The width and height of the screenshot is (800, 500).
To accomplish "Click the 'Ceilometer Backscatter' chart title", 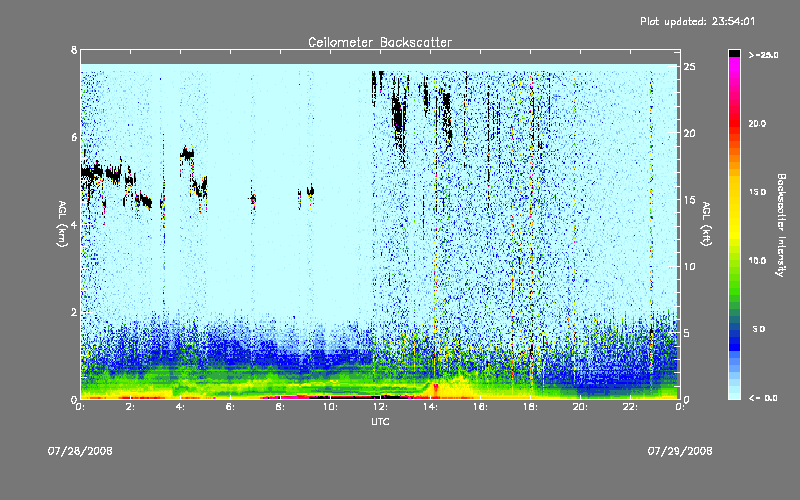I will click(380, 42).
